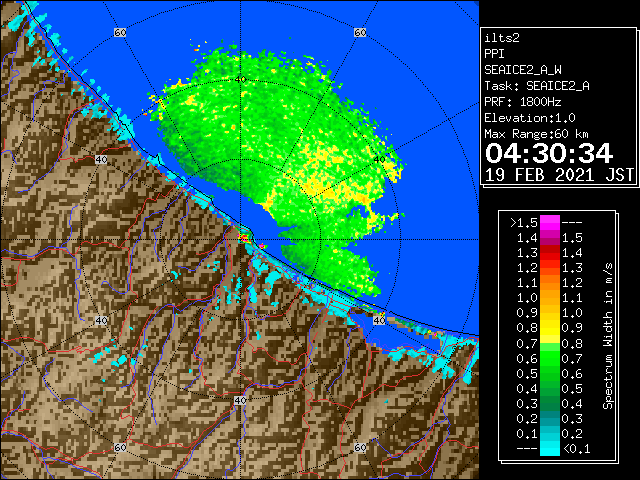The height and width of the screenshot is (480, 640).
Task: Pick the dark green legend swatch near 0.3
Action: (550, 404)
